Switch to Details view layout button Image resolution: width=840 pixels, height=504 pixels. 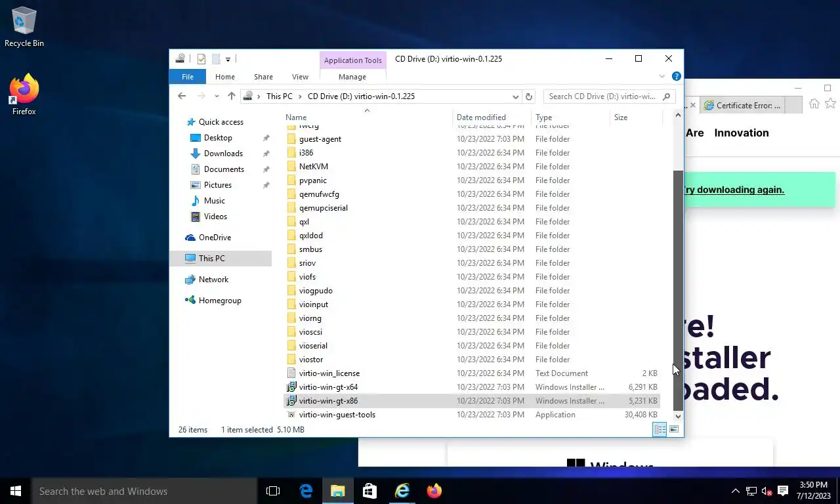click(660, 429)
